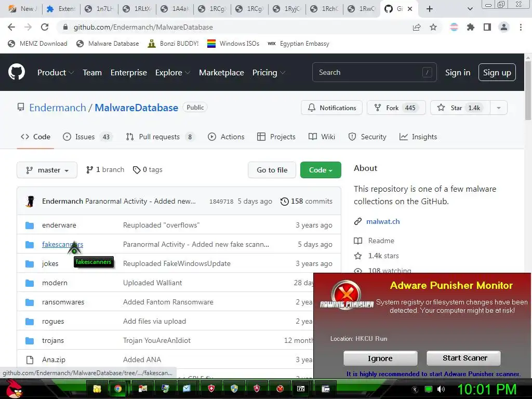Open the 7-Zip taskbar icon

pyautogui.click(x=301, y=389)
